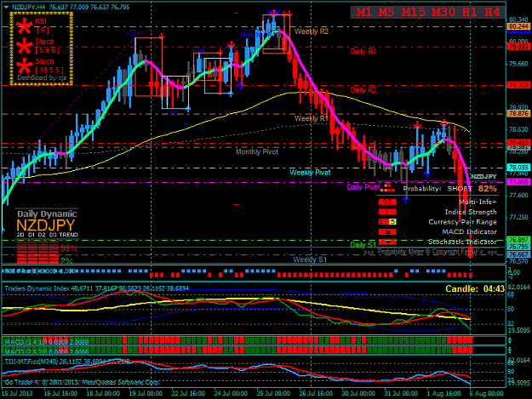
Task: Click the SHORT 82% probability reading
Action: point(472,189)
